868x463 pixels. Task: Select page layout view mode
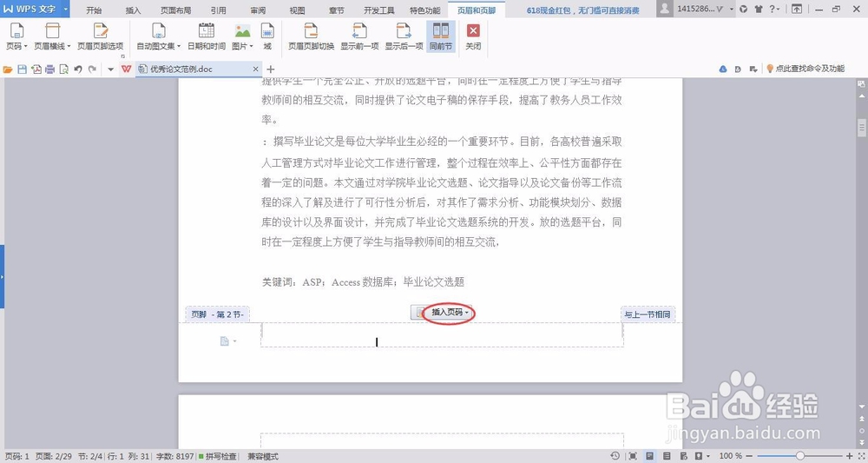650,456
